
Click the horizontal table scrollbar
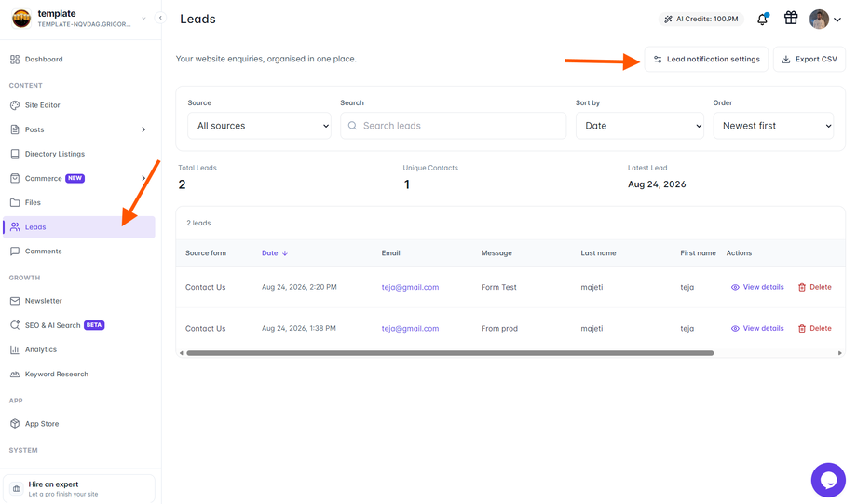(x=450, y=353)
